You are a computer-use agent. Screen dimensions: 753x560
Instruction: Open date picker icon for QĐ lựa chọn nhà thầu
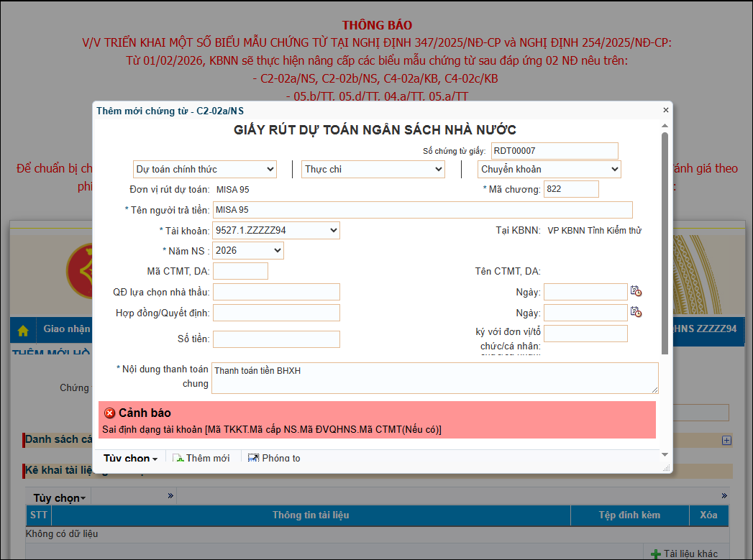click(x=636, y=291)
